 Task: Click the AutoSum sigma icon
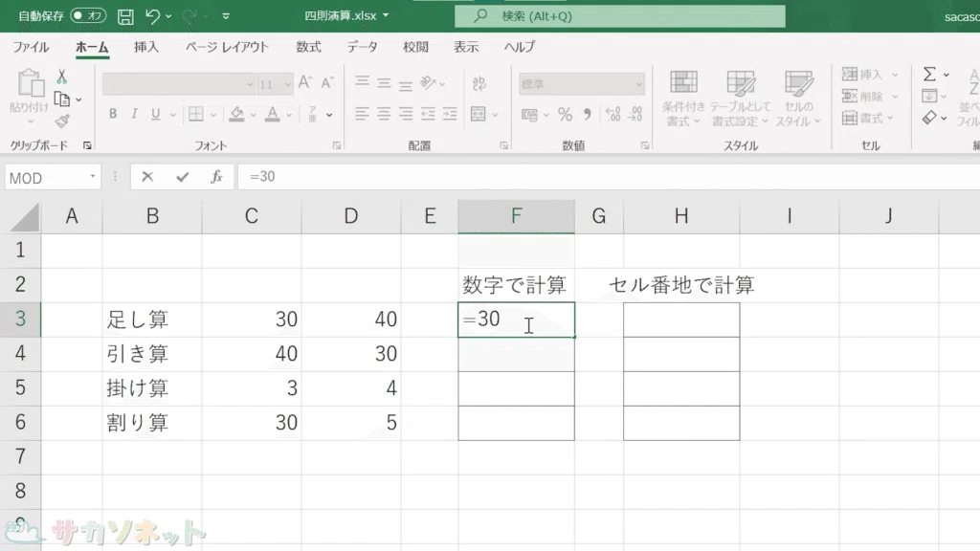click(x=929, y=75)
